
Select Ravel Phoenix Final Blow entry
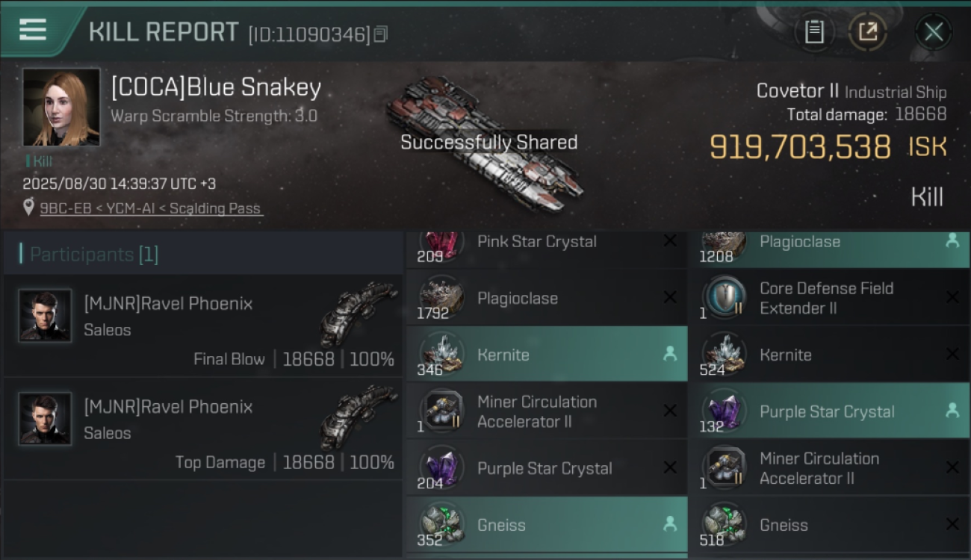pyautogui.click(x=202, y=326)
